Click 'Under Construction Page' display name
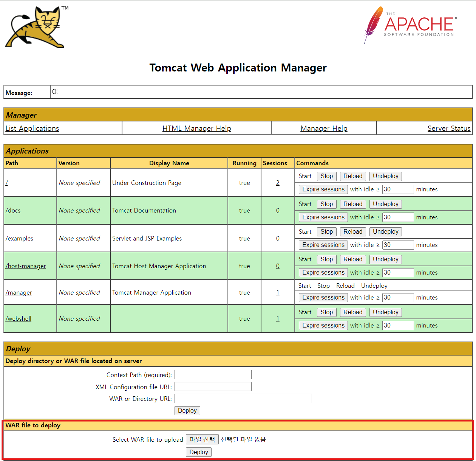The height and width of the screenshot is (461, 476). click(147, 183)
